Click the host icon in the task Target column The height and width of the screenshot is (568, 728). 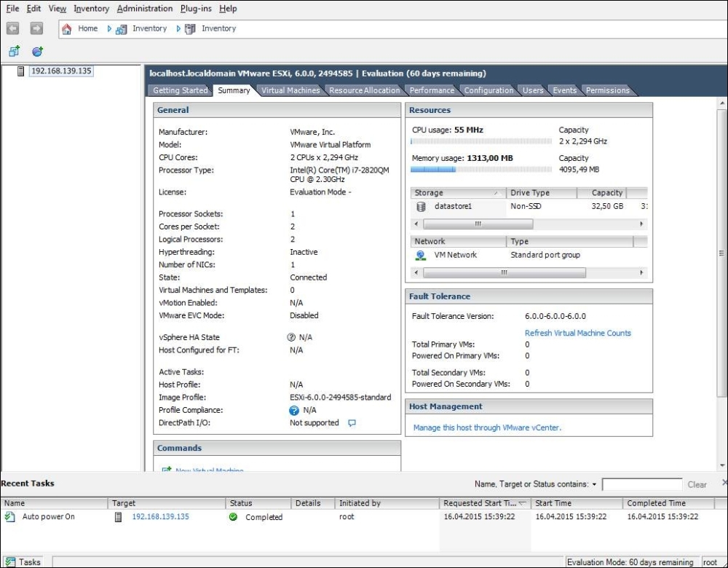point(119,517)
